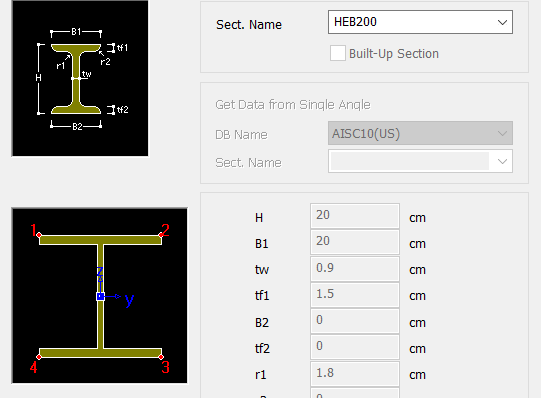
Task: Click the B2 input field
Action: click(355, 321)
